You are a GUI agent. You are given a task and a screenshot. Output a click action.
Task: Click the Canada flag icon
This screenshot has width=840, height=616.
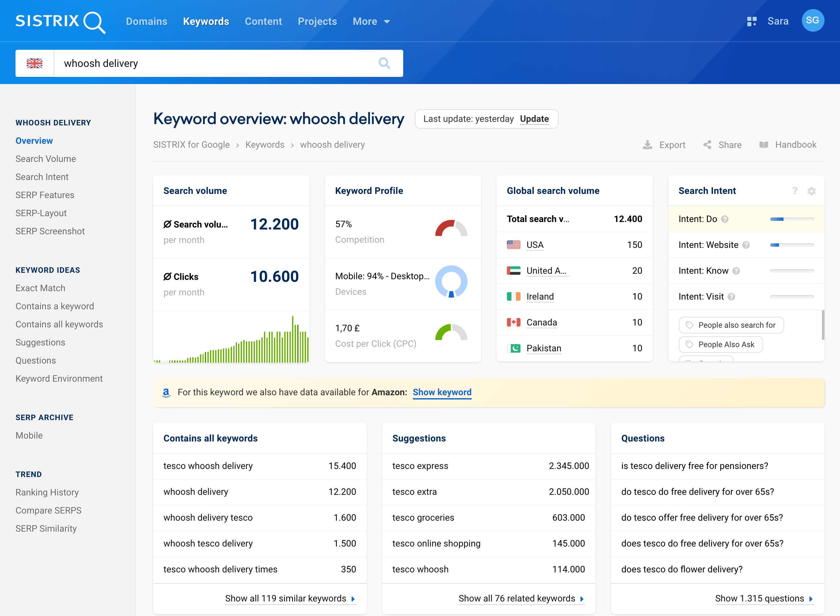click(514, 323)
